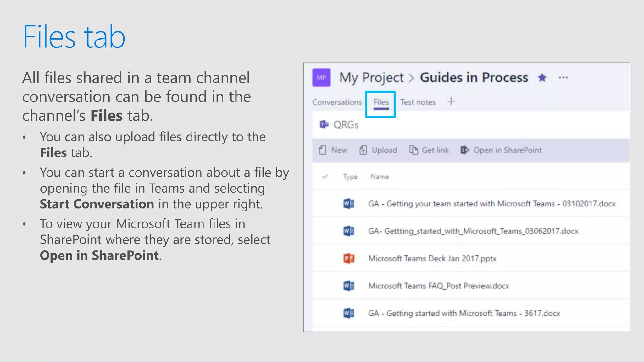
Task: Sort by the Name column header
Action: tap(380, 177)
